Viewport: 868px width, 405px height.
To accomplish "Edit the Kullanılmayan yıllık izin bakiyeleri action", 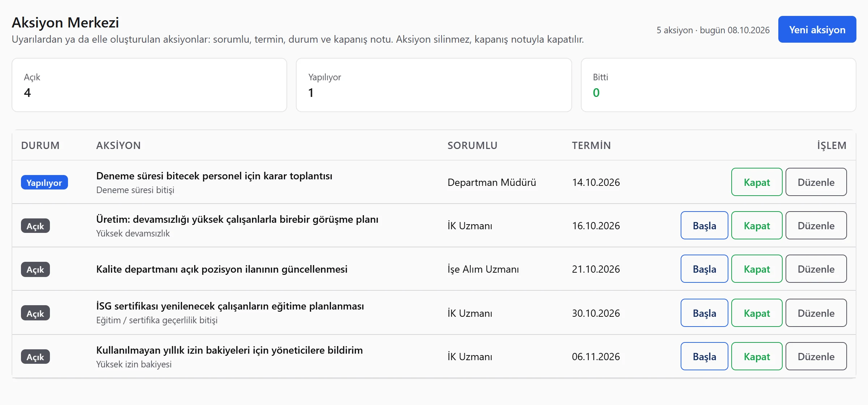I will click(x=816, y=356).
